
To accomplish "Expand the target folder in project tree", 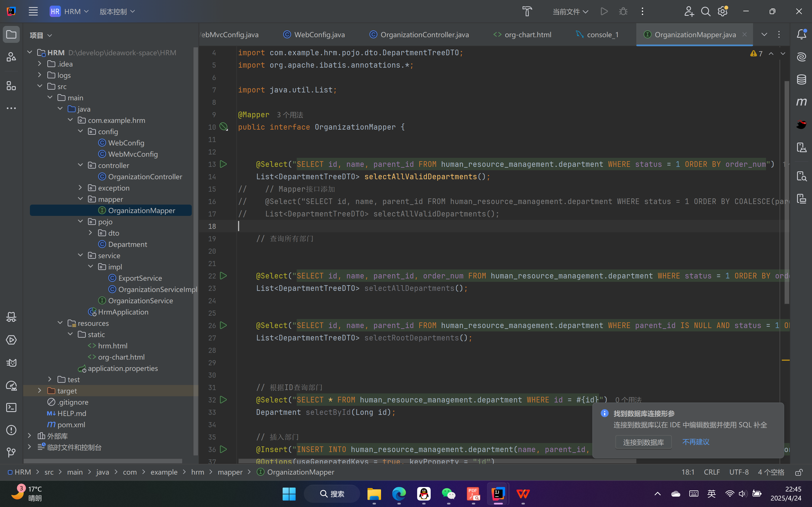I will [39, 391].
